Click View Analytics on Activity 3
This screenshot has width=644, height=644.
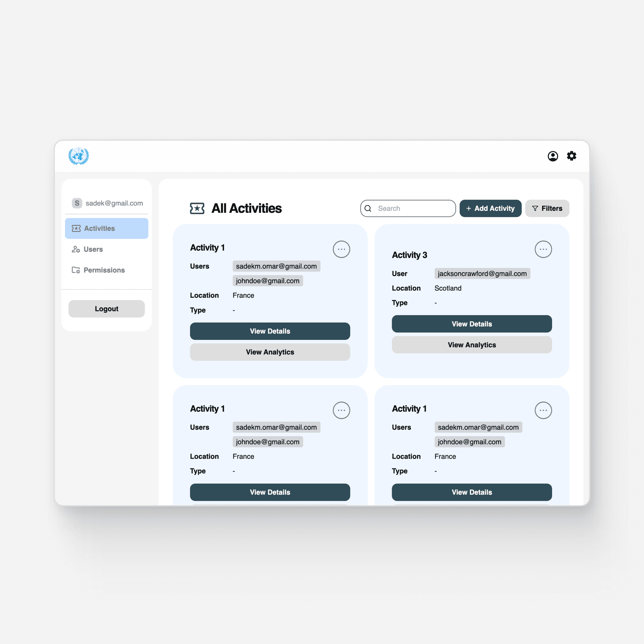click(x=472, y=345)
